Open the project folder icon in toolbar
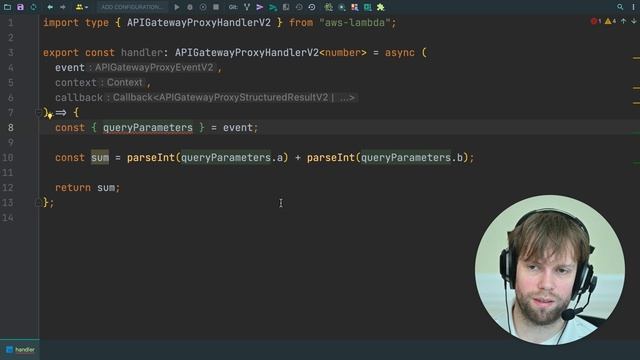This screenshot has width=640, height=360. point(7,7)
